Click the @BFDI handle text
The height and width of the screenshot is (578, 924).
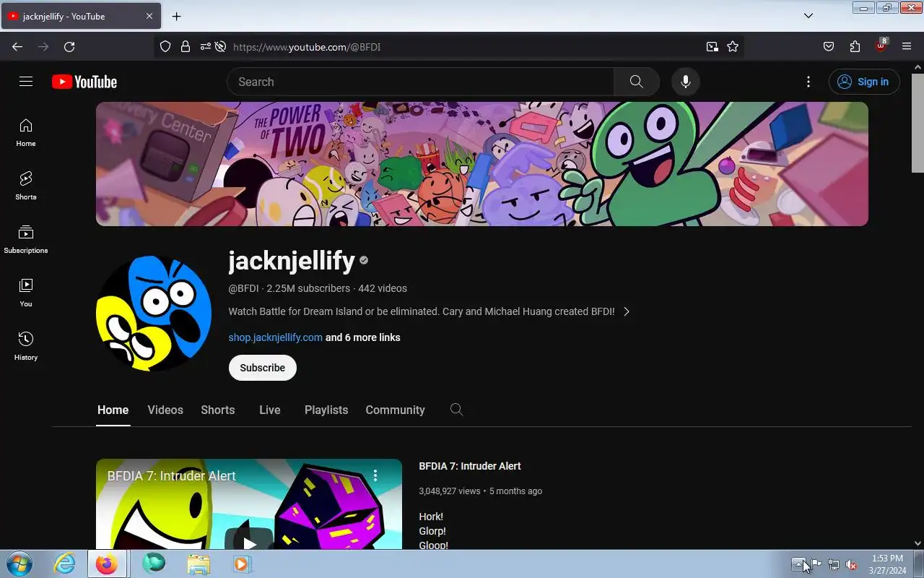[243, 288]
